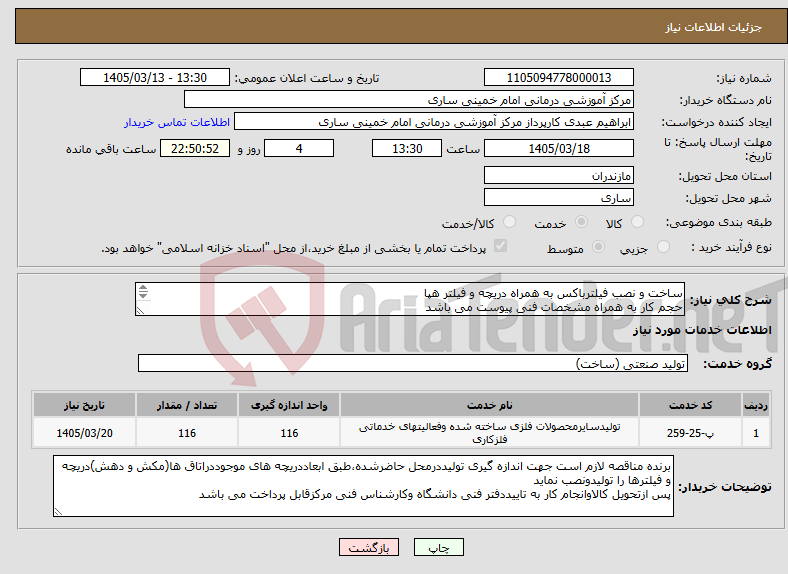Click service code cell پ-25-259
This screenshot has width=788, height=574.
point(691,433)
